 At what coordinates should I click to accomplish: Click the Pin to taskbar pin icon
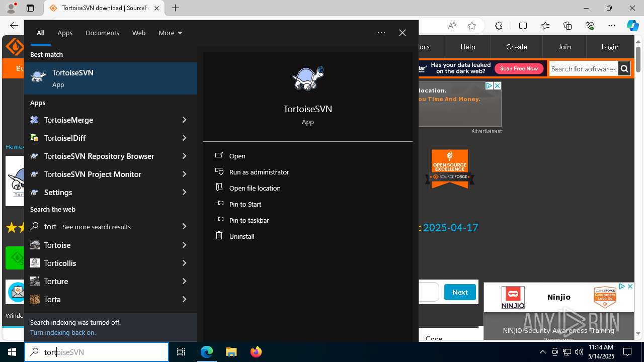coord(219,220)
